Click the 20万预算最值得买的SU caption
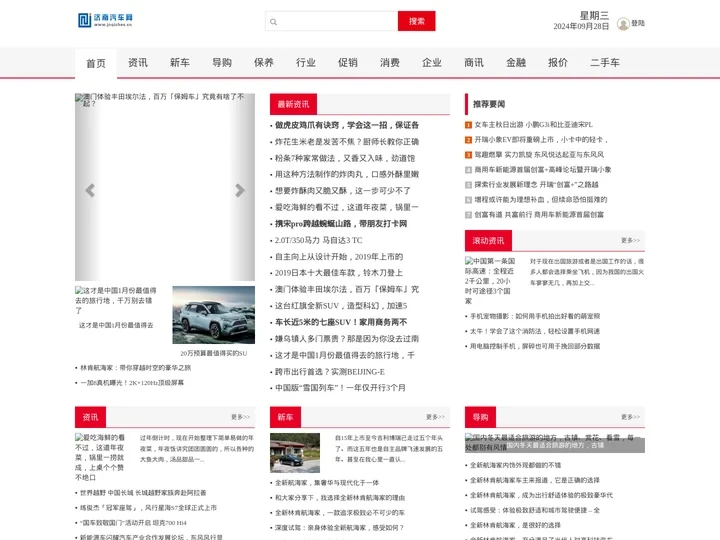This screenshot has height=540, width=720. pos(214,354)
